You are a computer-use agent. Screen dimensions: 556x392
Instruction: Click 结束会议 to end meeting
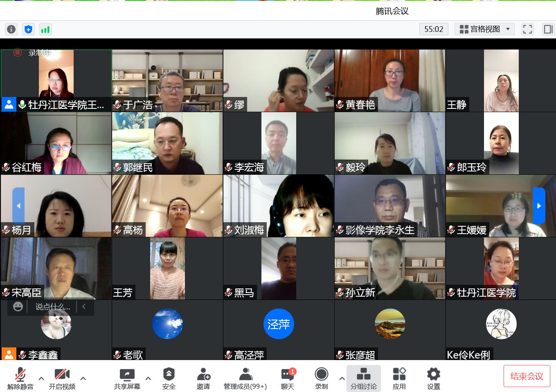click(x=527, y=376)
